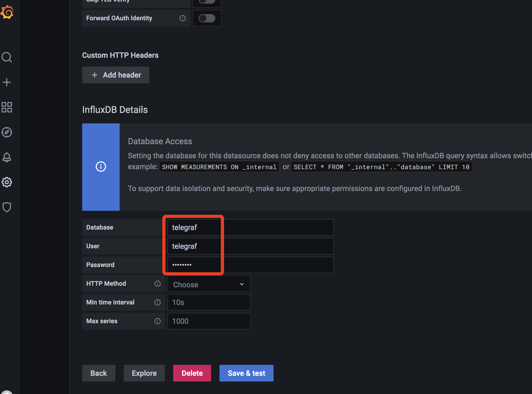Toggle the Forward OAuth Identity switch
The height and width of the screenshot is (394, 532).
point(207,18)
